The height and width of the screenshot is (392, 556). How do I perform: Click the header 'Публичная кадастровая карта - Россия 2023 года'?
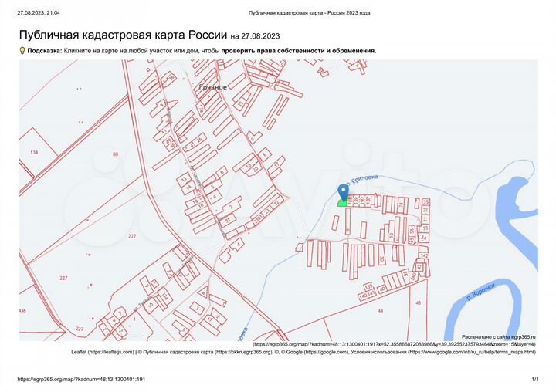(x=309, y=13)
